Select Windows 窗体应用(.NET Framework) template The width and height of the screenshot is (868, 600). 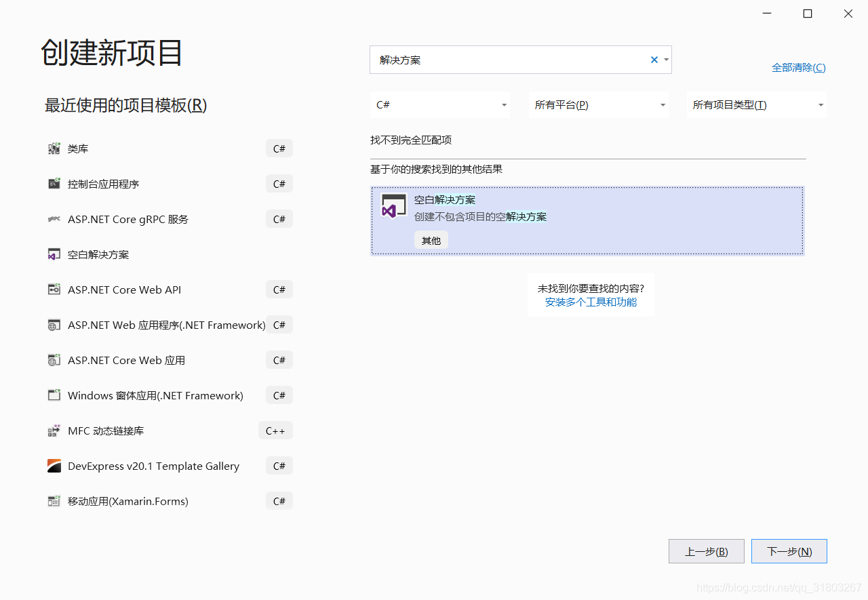pos(170,395)
